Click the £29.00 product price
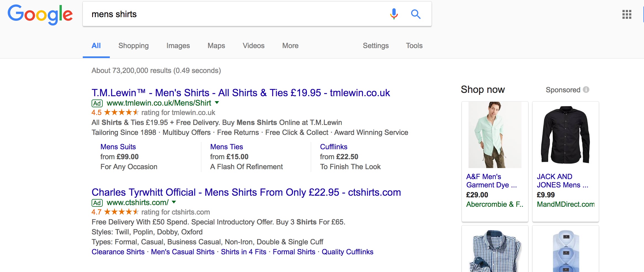The image size is (644, 272). 477,195
